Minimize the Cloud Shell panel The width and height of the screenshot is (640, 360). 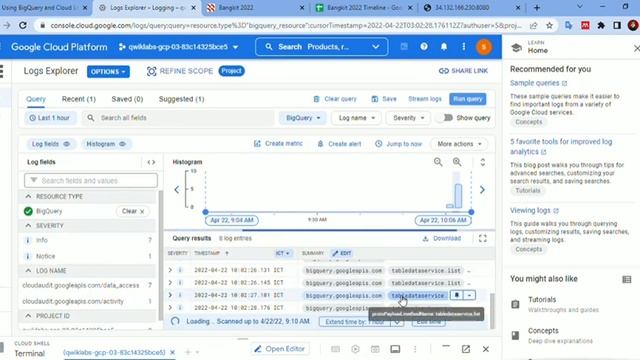[446, 347]
